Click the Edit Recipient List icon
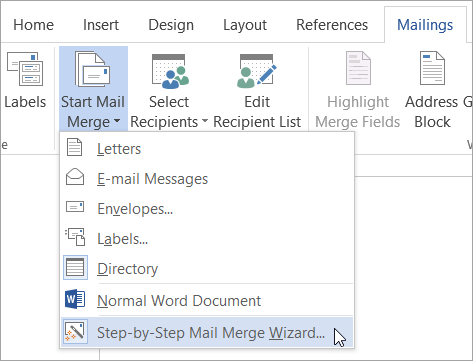473x361 pixels. pyautogui.click(x=257, y=71)
